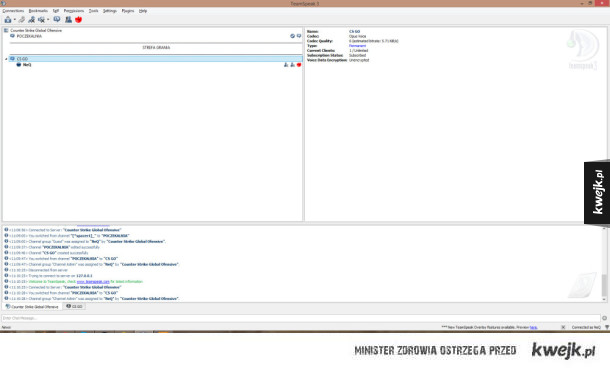610x369 pixels.
Task: Click chat log scroll-down arrow
Action: click(604, 299)
